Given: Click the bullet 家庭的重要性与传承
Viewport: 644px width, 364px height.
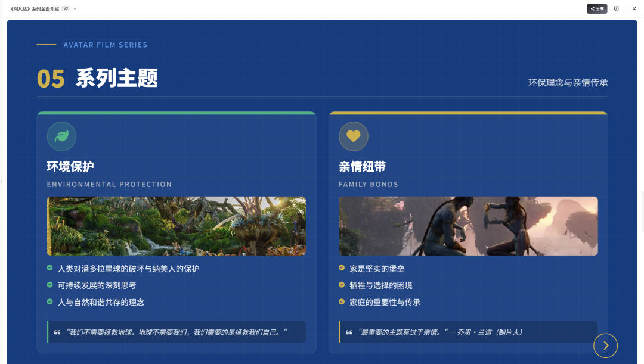Looking at the screenshot, I should click(385, 303).
